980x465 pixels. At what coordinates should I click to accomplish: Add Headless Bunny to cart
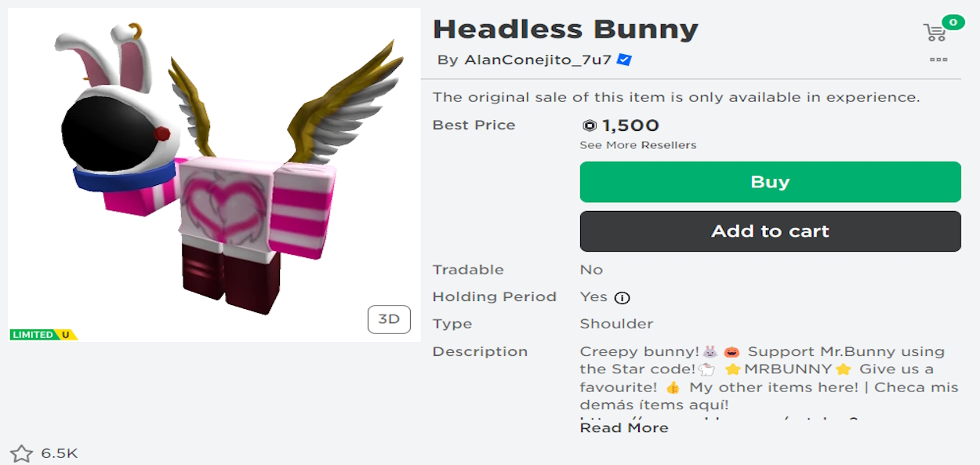770,231
